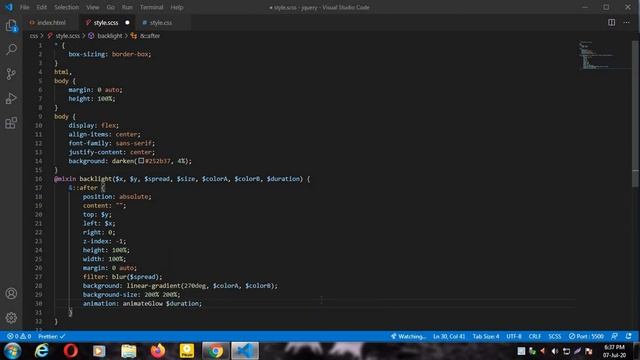
Task: Click the Watching Sass status item
Action: pyautogui.click(x=408, y=336)
